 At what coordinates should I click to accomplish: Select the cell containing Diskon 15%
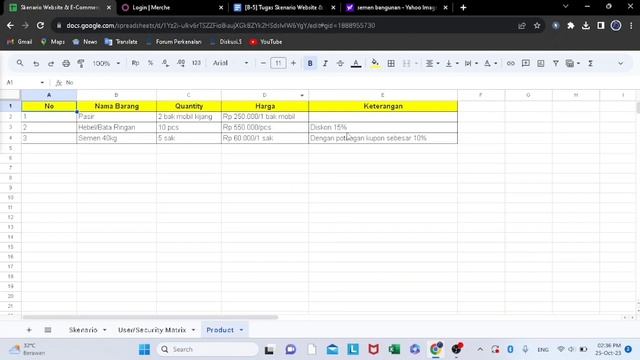[x=383, y=127]
